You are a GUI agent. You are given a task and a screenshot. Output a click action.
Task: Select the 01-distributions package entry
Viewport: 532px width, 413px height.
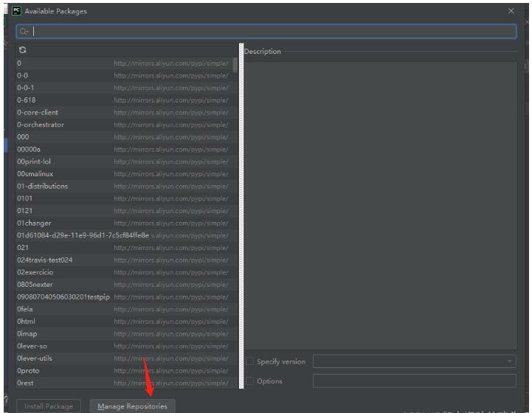click(x=42, y=186)
